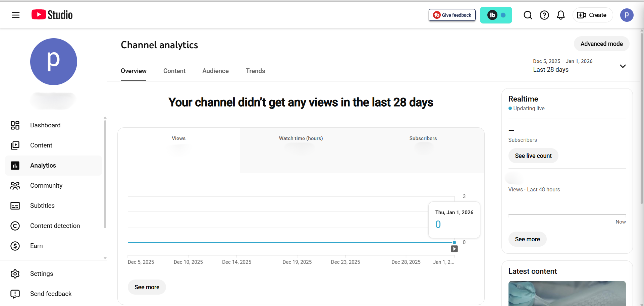Click the large channel profile picture
The image size is (644, 306).
(x=54, y=62)
